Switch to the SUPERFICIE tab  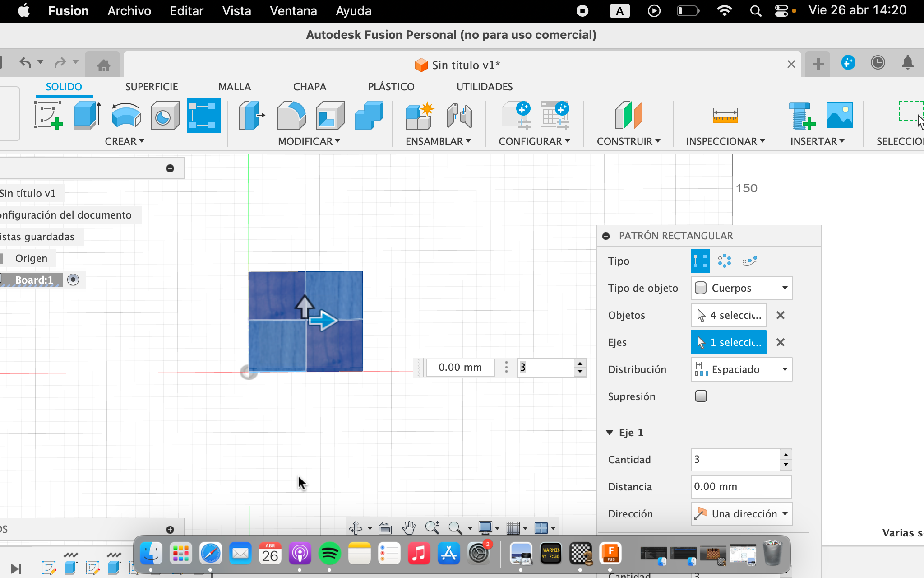152,87
